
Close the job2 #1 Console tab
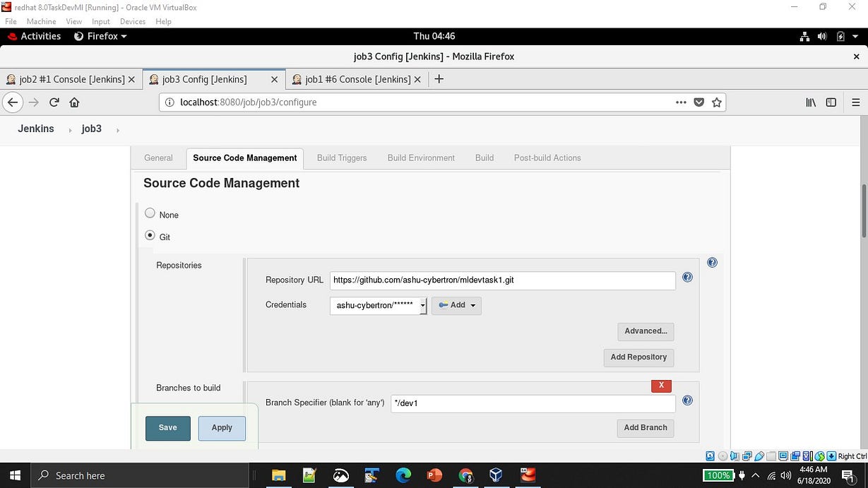(131, 79)
